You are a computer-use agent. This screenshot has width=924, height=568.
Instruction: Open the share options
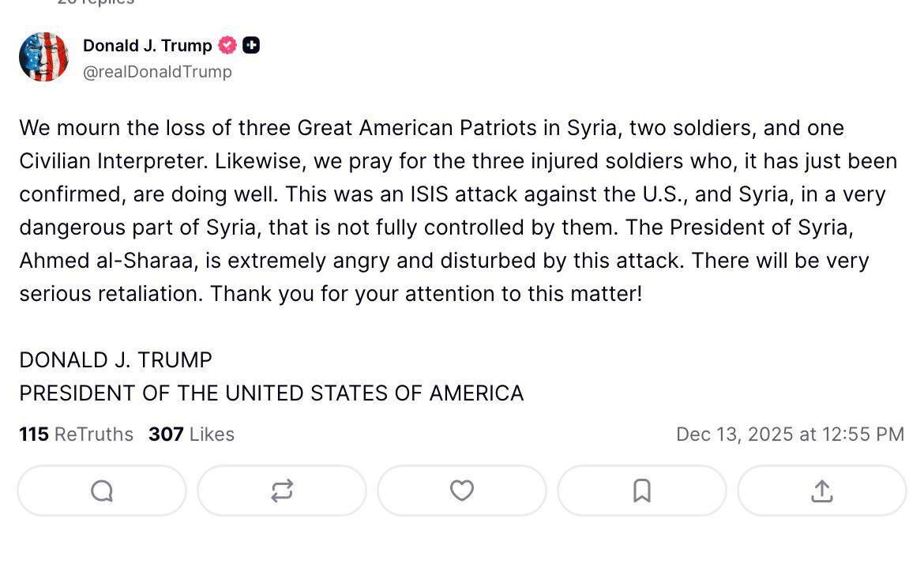pos(822,491)
